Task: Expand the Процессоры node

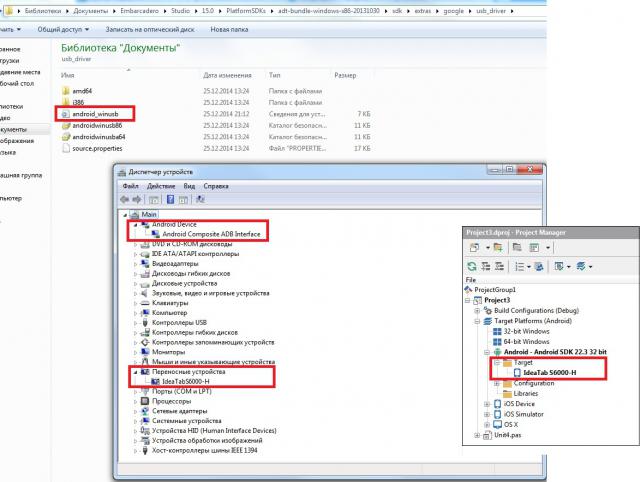Action: click(x=135, y=402)
